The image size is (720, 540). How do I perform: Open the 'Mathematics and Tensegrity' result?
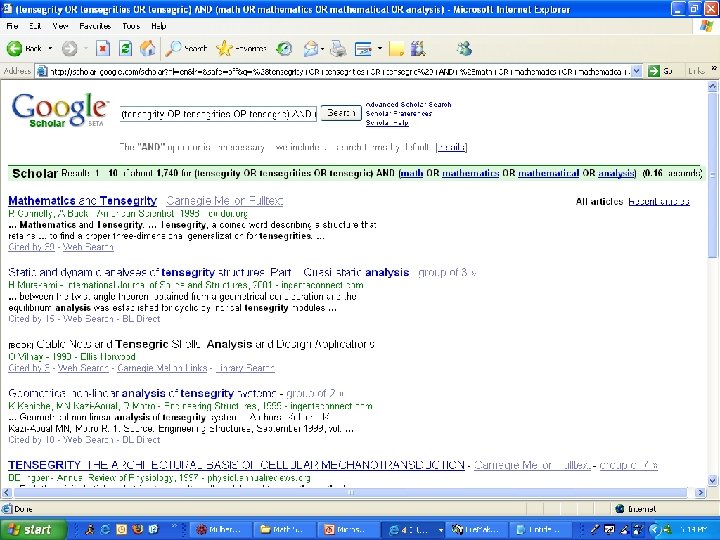83,201
